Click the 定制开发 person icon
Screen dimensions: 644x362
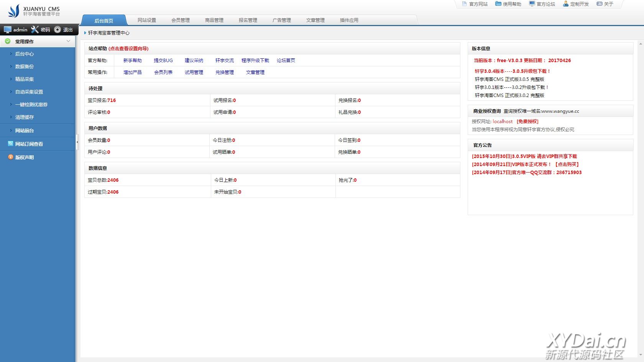point(566,4)
